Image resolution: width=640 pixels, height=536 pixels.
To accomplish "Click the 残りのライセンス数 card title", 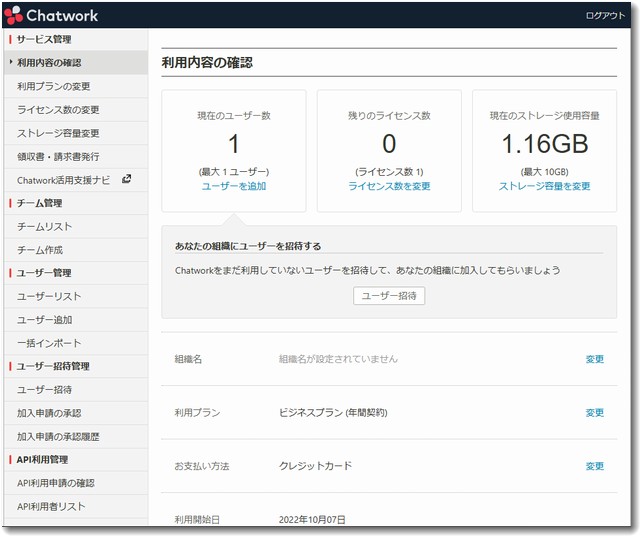I will (389, 116).
